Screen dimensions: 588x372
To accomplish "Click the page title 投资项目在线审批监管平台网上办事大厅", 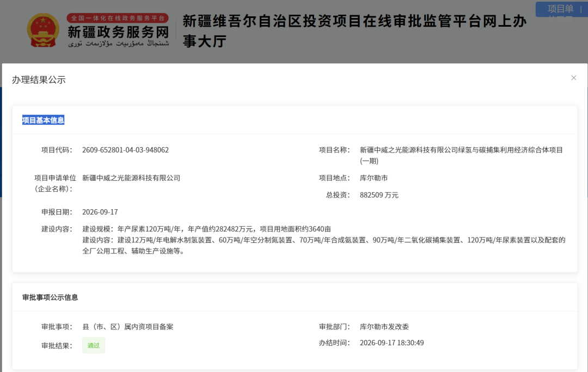I will 355,31.
